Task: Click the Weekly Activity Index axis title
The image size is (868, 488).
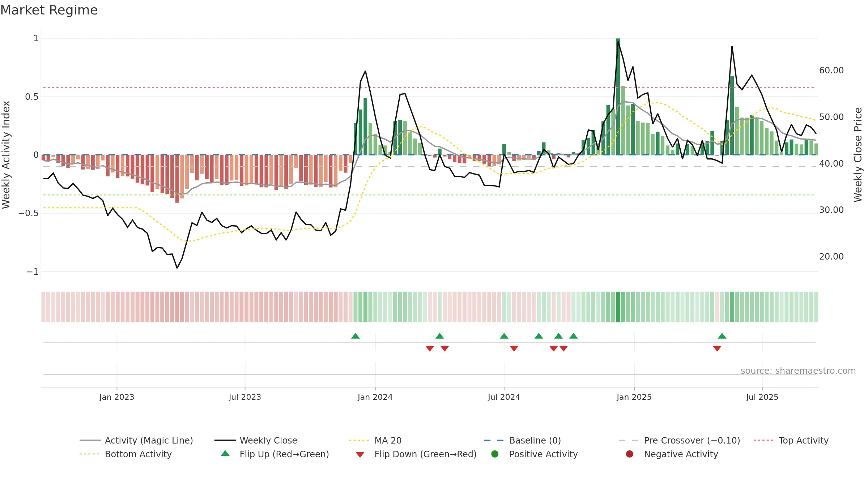Action: tap(6, 155)
